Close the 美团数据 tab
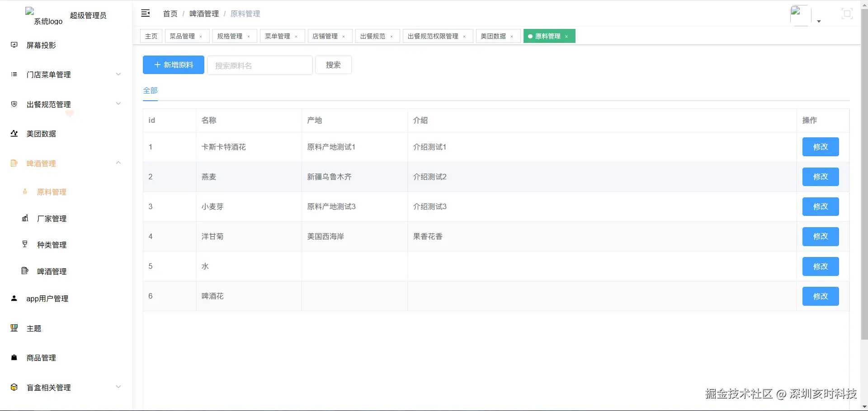868x411 pixels. tap(512, 37)
